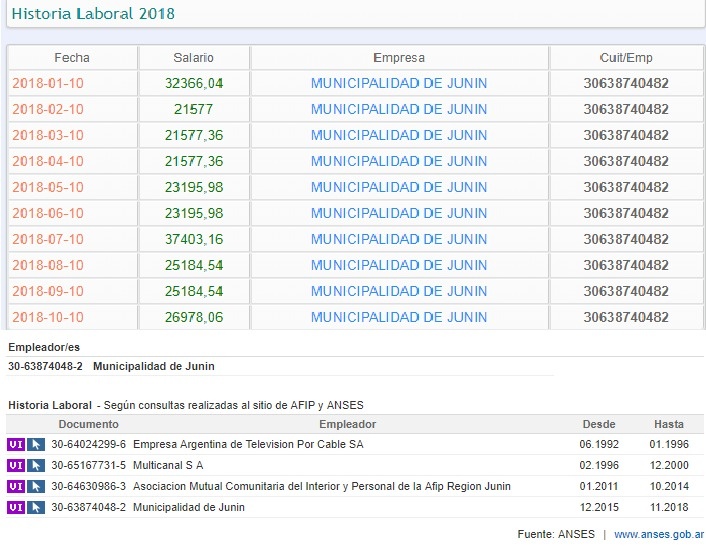
Task: Click document number 30-64024299-6
Action: [x=89, y=445]
